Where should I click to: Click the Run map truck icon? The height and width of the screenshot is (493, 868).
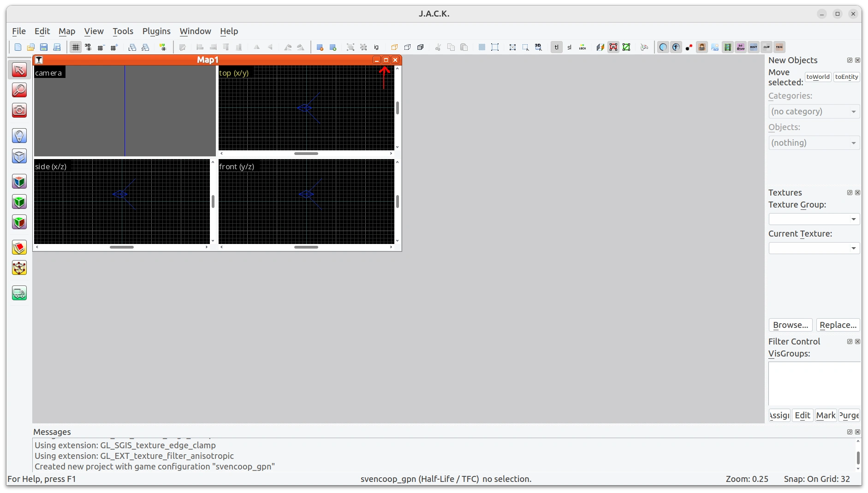click(x=19, y=293)
